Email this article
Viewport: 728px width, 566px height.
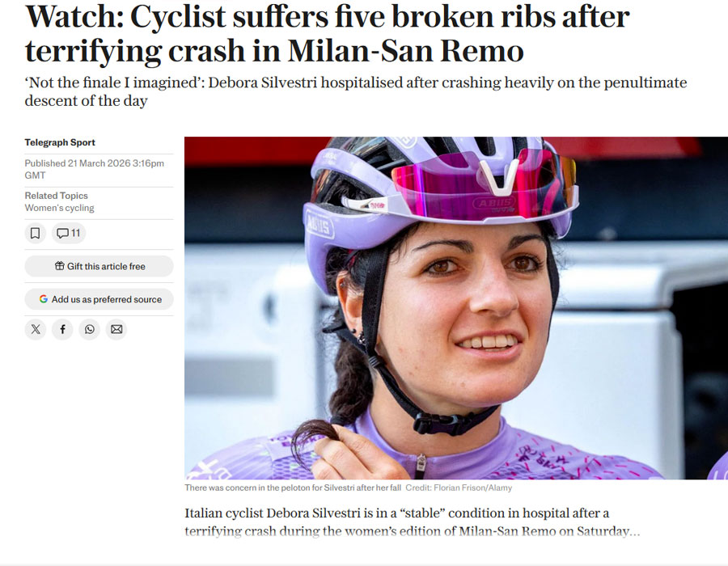click(x=116, y=329)
